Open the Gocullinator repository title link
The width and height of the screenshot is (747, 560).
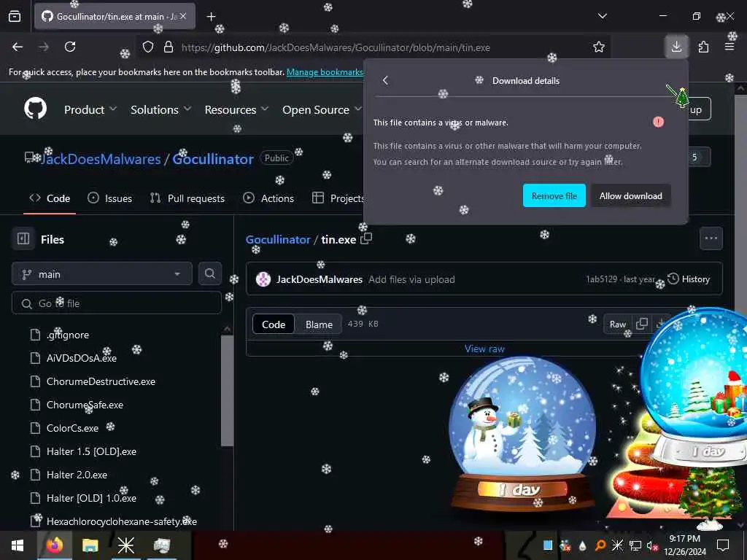(213, 159)
